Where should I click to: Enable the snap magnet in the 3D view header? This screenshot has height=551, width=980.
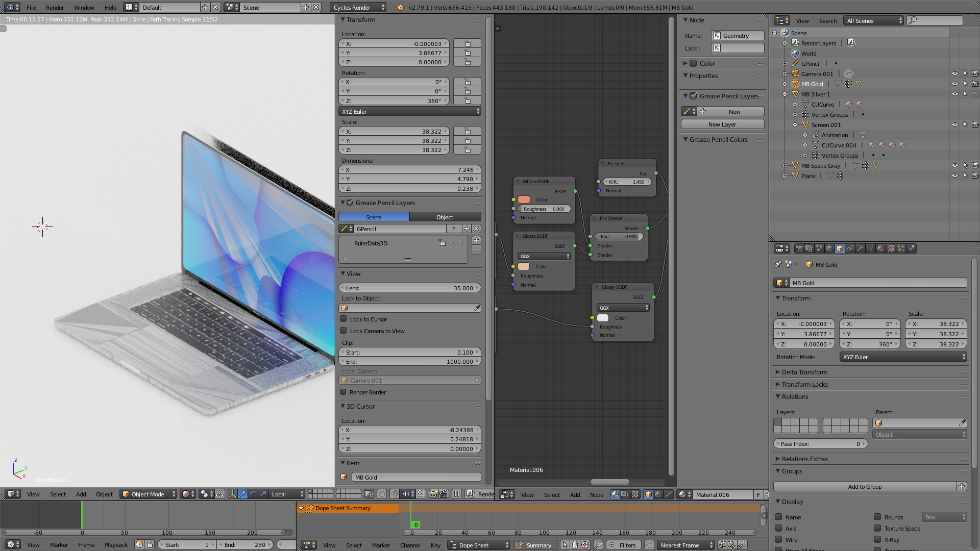pos(395,494)
